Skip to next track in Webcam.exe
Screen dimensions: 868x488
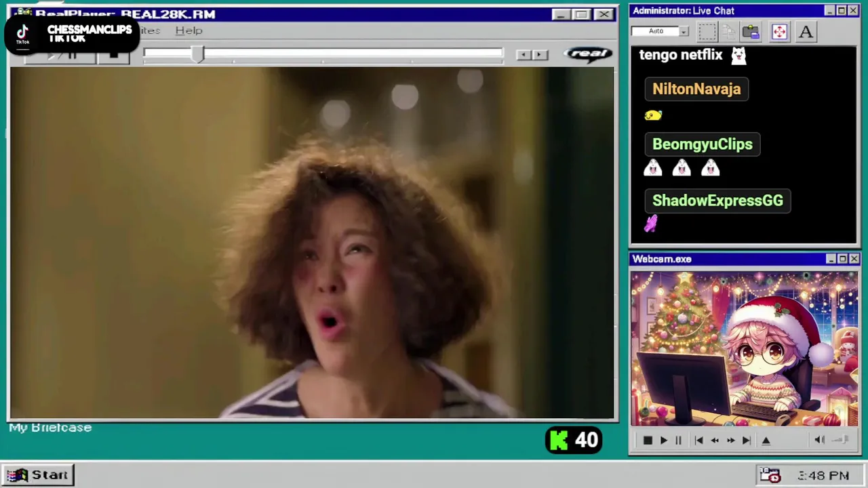pos(746,441)
